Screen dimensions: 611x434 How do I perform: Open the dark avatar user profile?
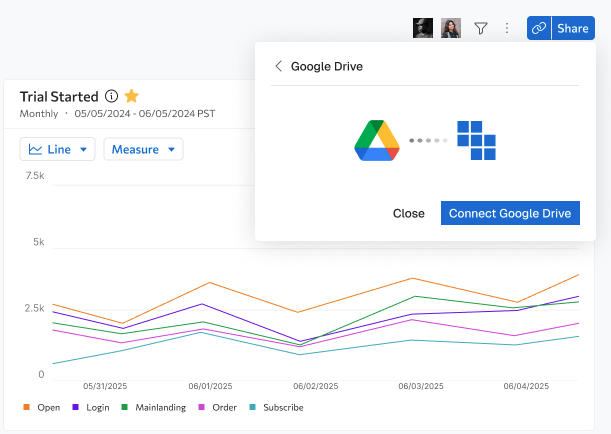coord(423,28)
